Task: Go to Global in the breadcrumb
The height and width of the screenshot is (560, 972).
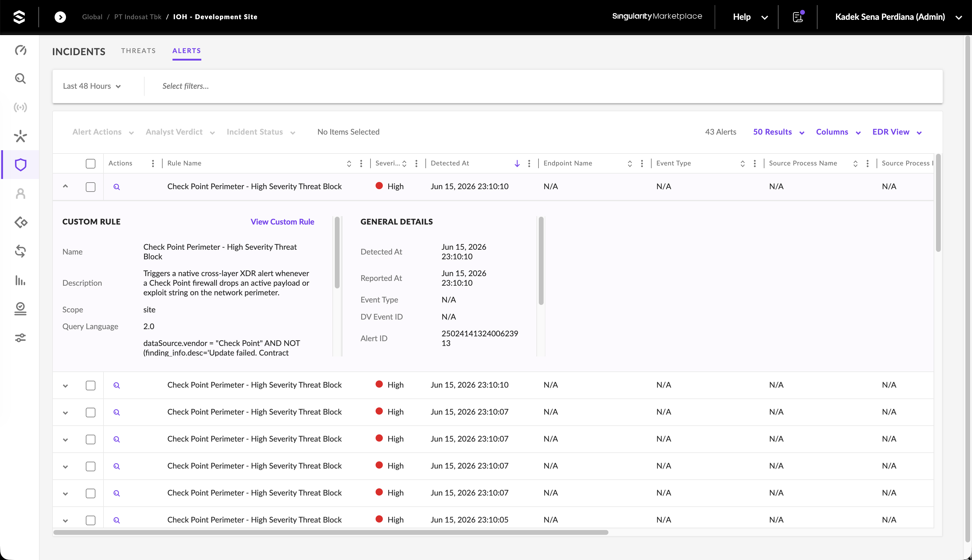Action: tap(92, 17)
